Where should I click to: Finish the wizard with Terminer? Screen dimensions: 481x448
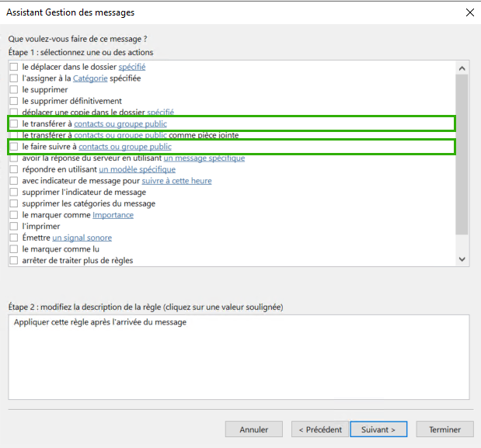click(444, 429)
